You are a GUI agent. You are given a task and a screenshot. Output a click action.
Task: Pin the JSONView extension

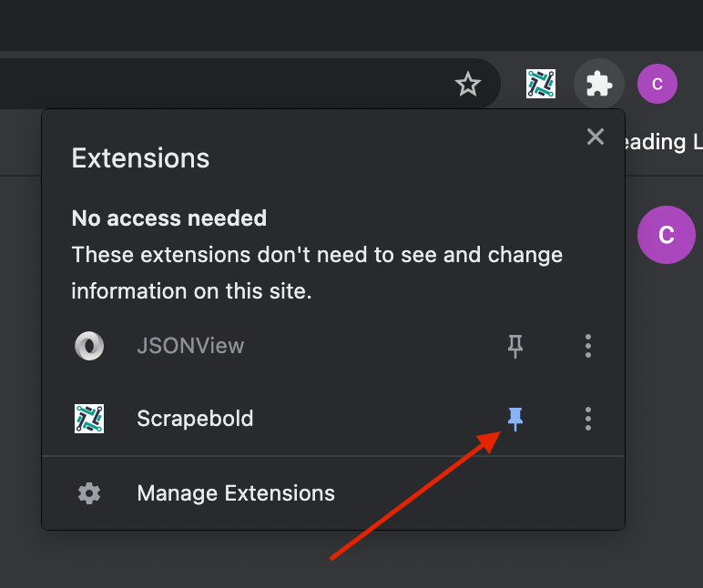click(515, 346)
